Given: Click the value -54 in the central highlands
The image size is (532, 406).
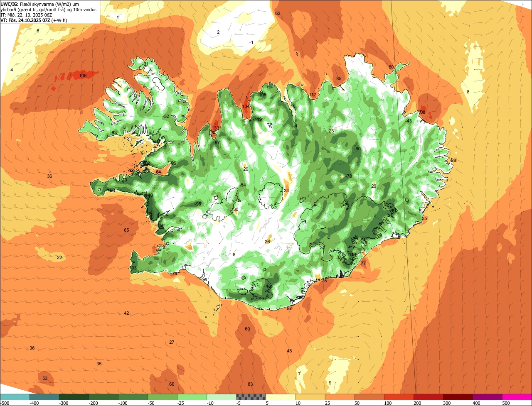Looking at the screenshot, I should [242, 185].
